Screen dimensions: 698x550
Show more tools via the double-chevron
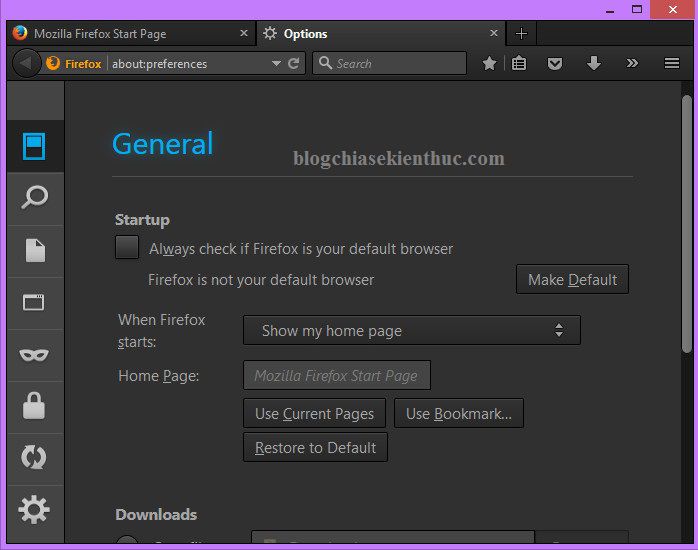click(x=632, y=63)
